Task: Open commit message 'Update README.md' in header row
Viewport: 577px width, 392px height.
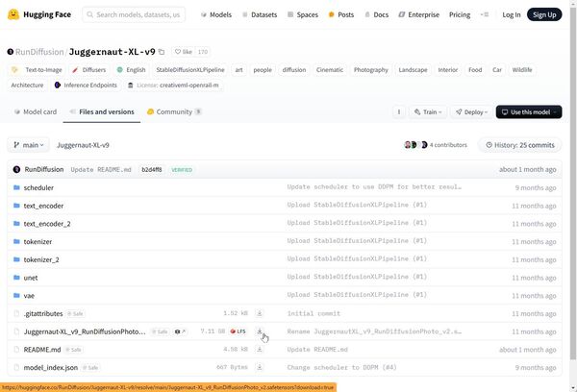Action: 101,169
